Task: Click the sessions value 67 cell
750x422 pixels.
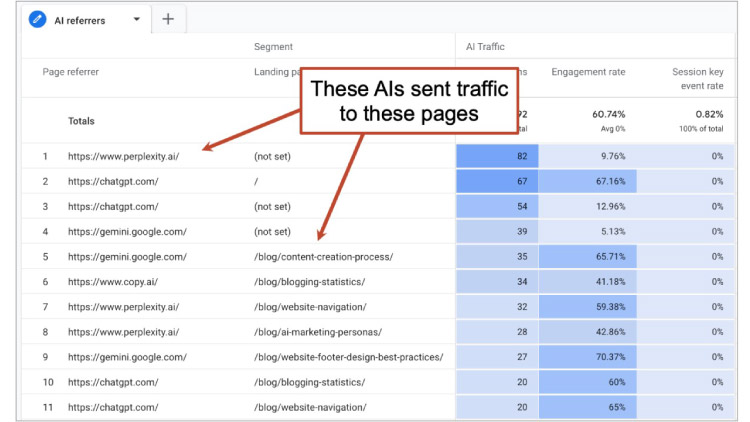Action: (x=497, y=181)
